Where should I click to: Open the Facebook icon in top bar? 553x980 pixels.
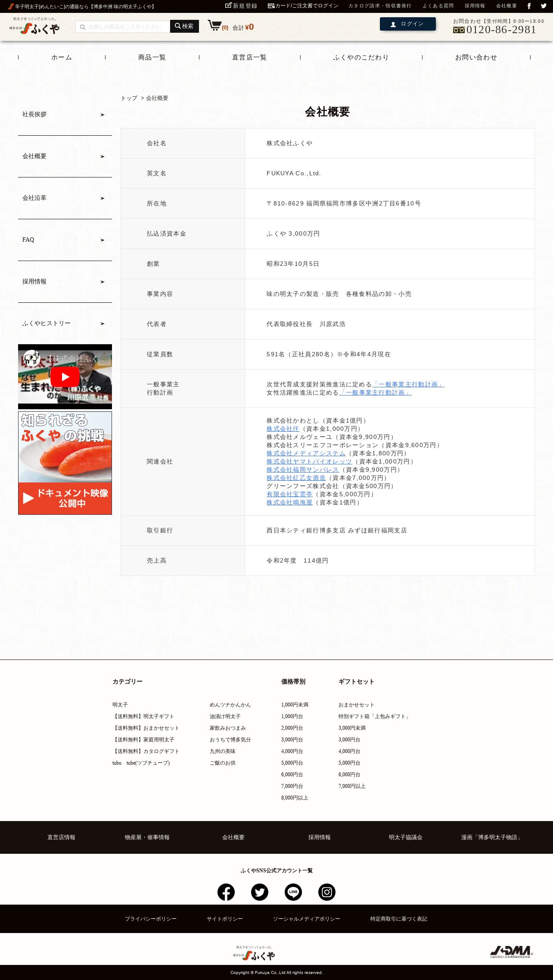529,6
